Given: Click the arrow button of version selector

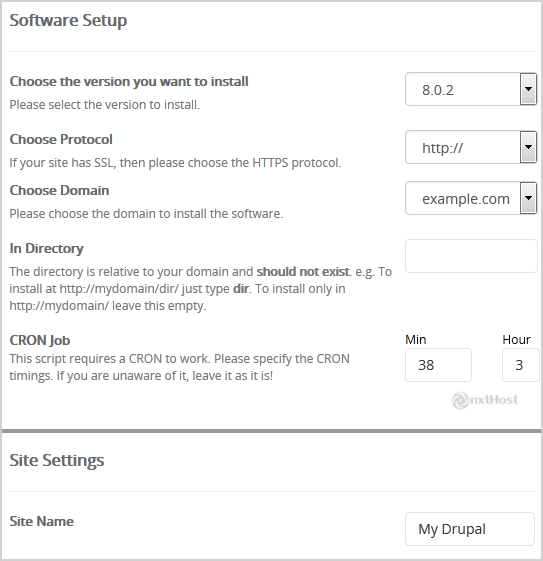Looking at the screenshot, I should pos(528,89).
